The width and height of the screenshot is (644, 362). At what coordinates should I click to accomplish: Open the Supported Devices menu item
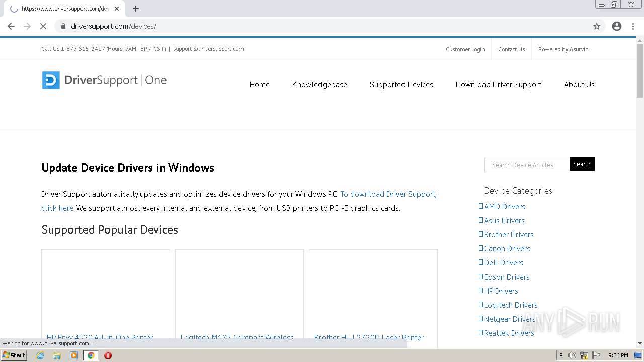click(401, 85)
